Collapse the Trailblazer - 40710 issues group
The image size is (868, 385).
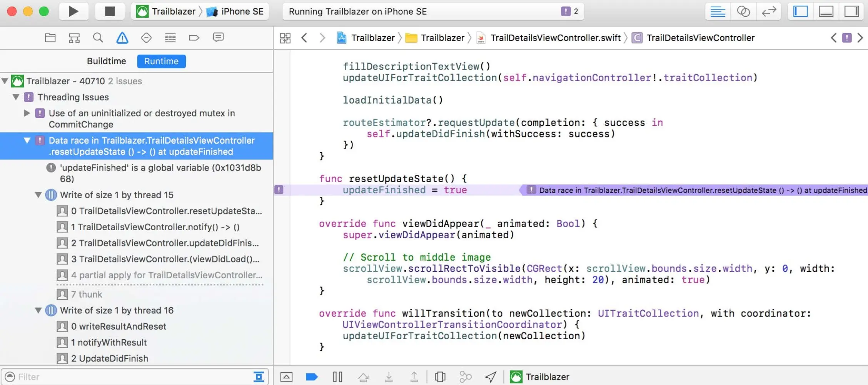tap(5, 81)
